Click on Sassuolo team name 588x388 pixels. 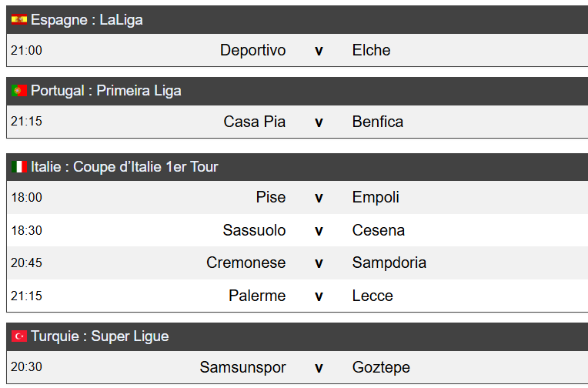254,230
